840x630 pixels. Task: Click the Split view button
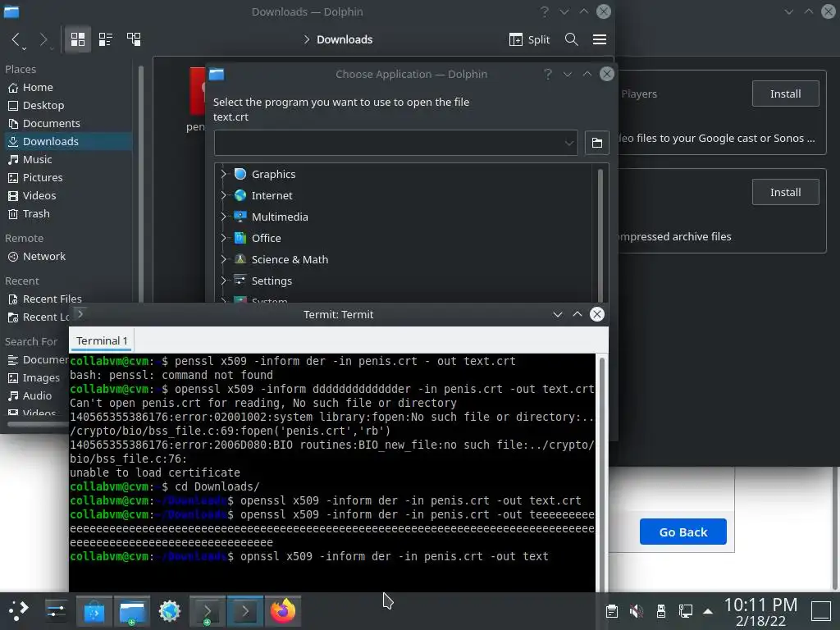pos(529,39)
